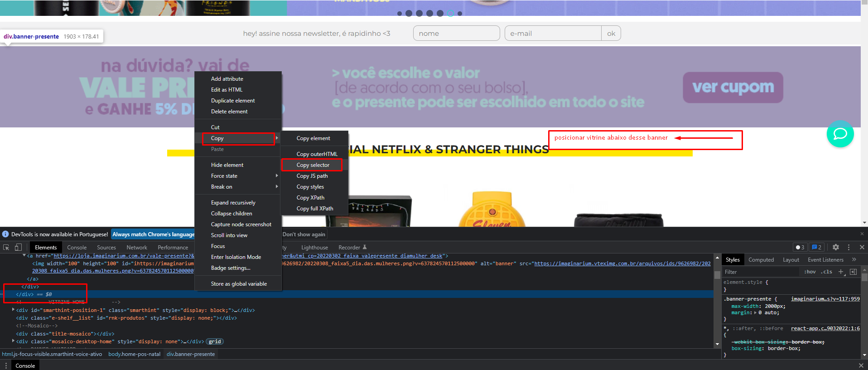The image size is (868, 370).
Task: Choose Copy full XPath
Action: (x=314, y=209)
